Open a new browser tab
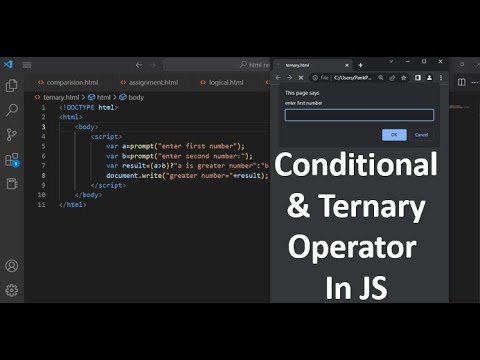The width and height of the screenshot is (480, 360). (x=360, y=65)
